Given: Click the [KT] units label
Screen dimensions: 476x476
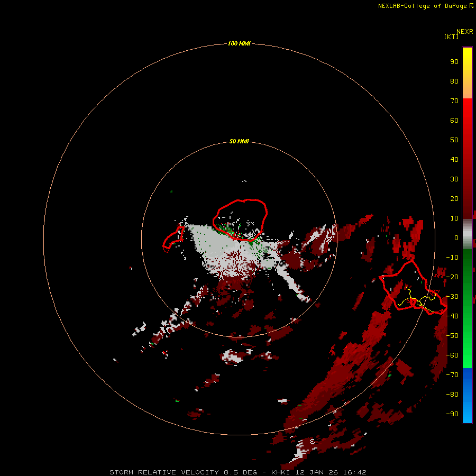Looking at the screenshot, I should [x=452, y=36].
